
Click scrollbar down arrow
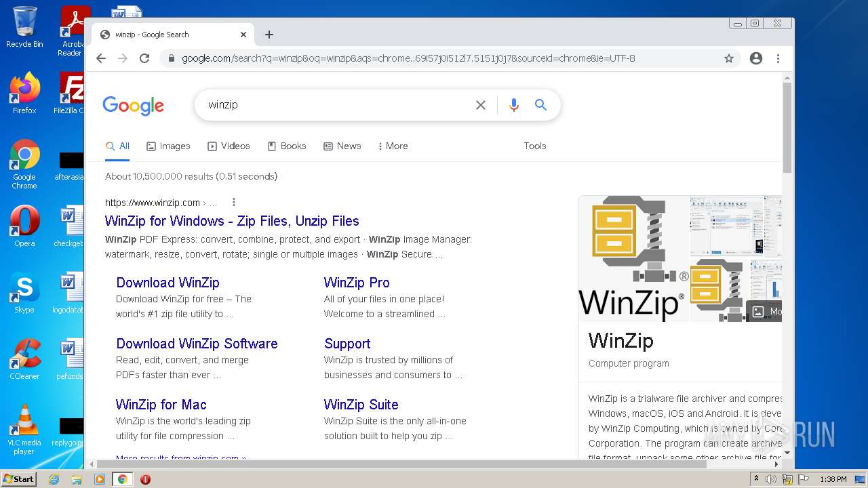click(787, 453)
